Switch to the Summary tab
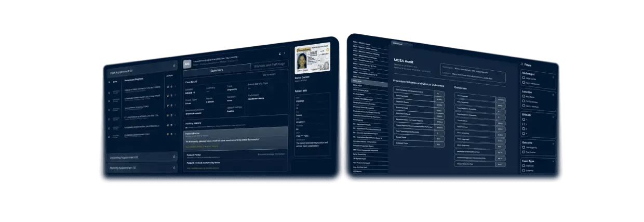The height and width of the screenshot is (222, 644). pyautogui.click(x=217, y=71)
